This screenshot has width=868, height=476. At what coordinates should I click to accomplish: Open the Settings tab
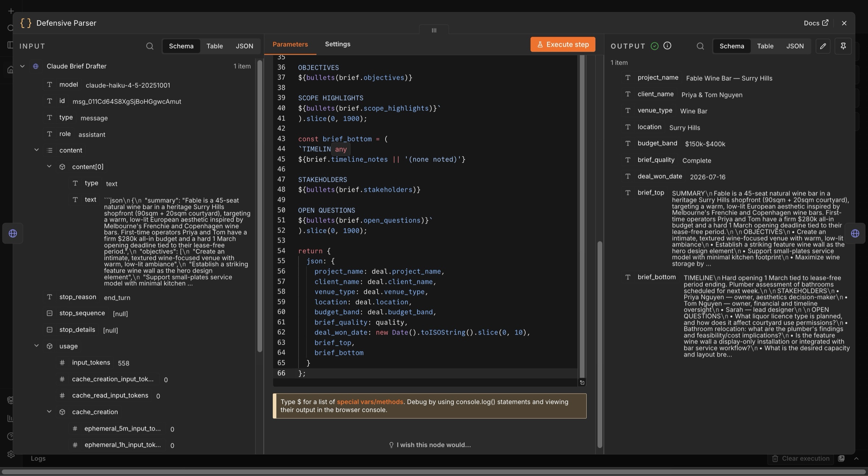pyautogui.click(x=337, y=44)
